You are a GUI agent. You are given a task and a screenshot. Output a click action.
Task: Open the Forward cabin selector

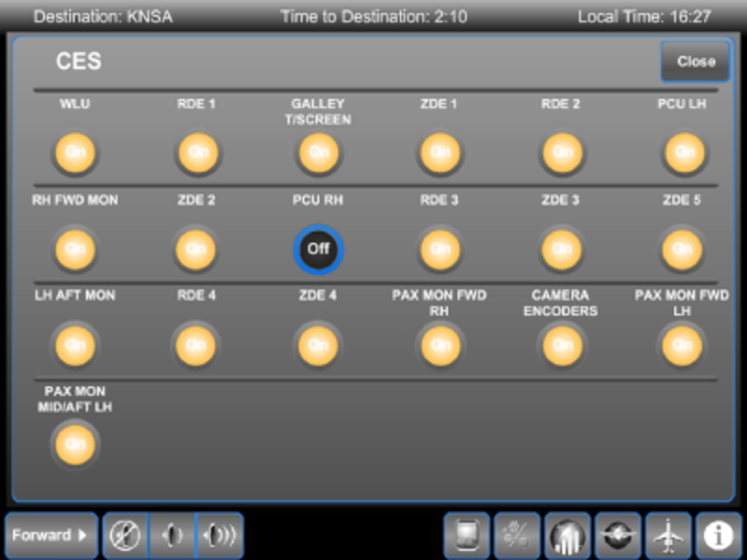pos(51,536)
